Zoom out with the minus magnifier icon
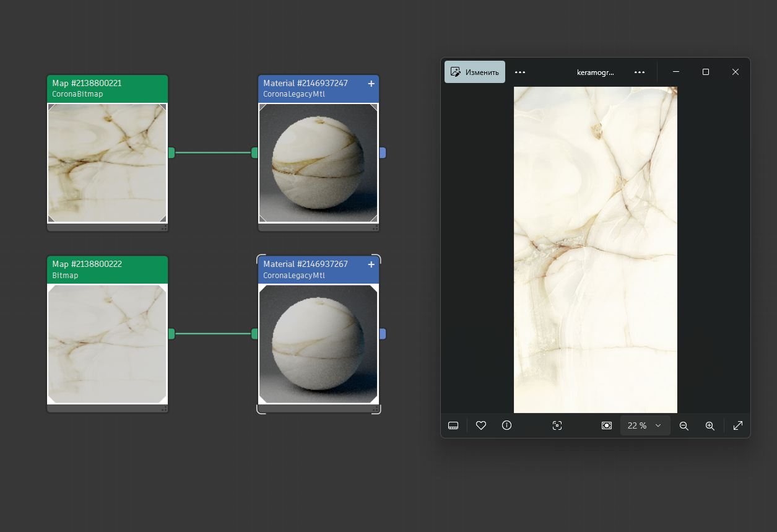Image resolution: width=777 pixels, height=532 pixels. coord(684,425)
